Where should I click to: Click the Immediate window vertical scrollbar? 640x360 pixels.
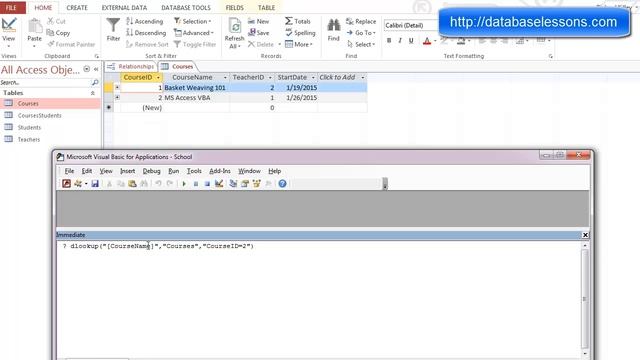[x=585, y=299]
